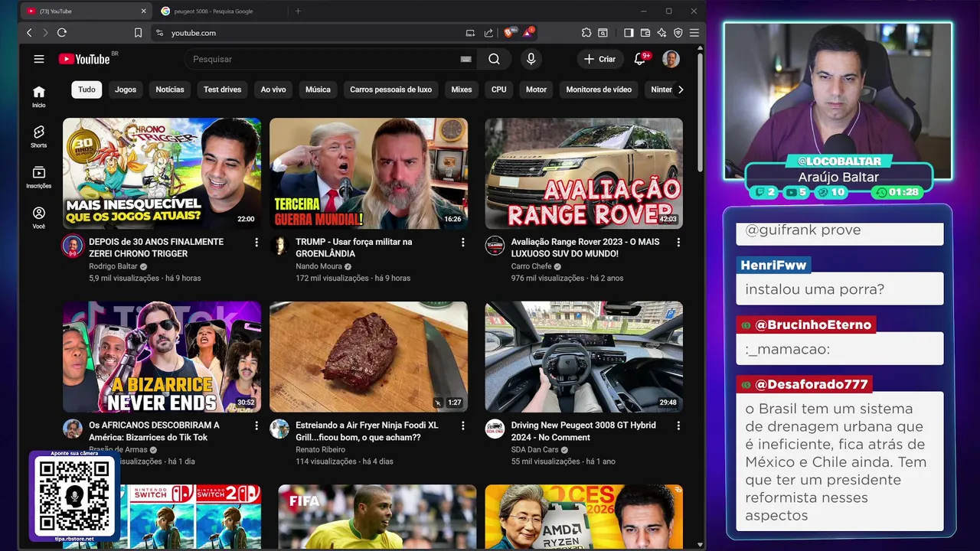
Task: Show more filter chips with right chevron
Action: coord(681,90)
